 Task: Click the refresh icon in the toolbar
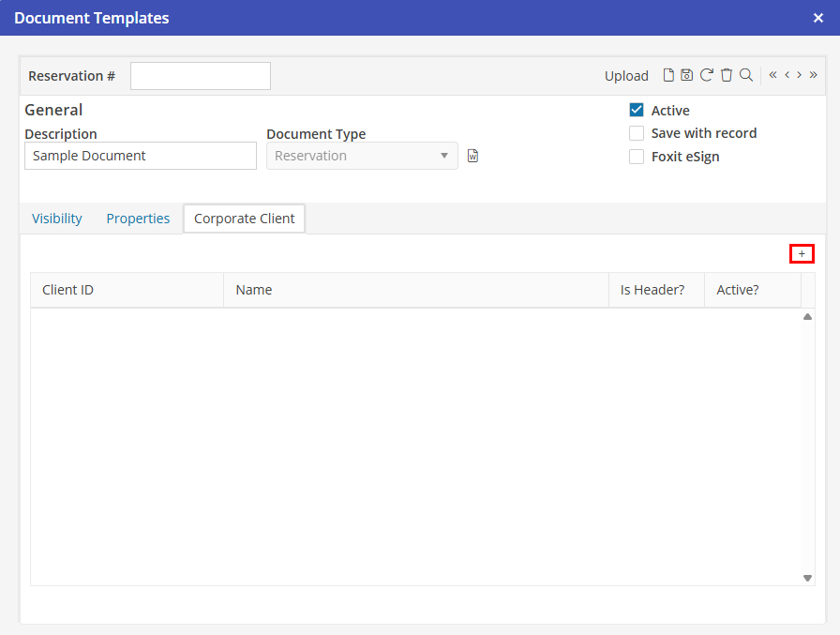pos(707,76)
